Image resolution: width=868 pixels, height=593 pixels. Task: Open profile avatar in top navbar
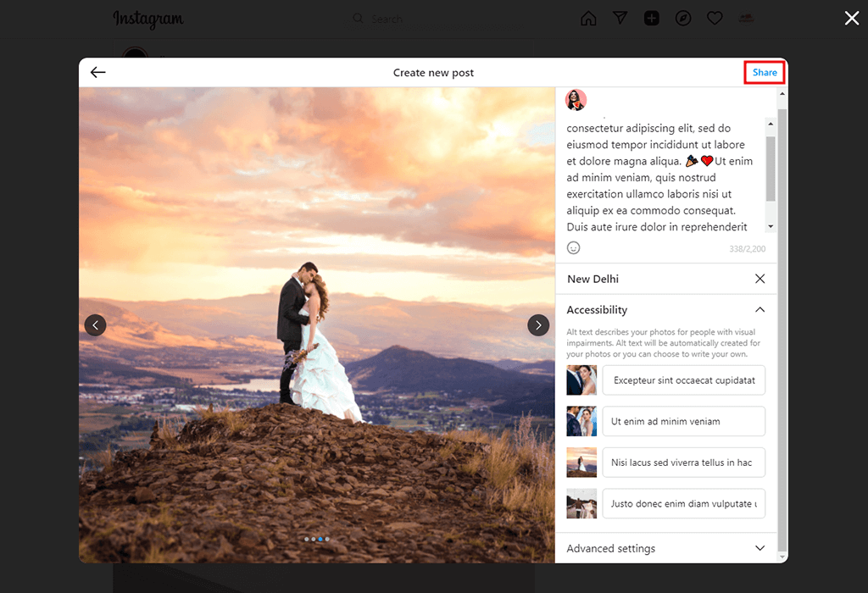coord(746,19)
